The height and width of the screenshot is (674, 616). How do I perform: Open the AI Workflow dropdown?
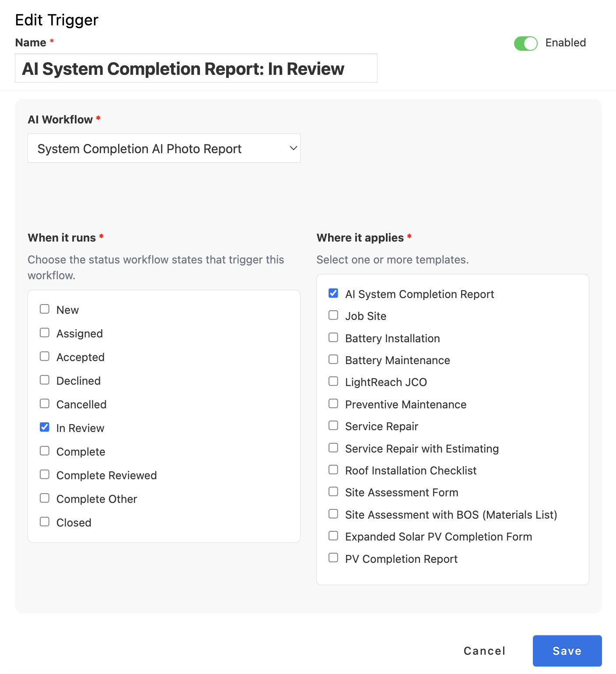click(164, 148)
